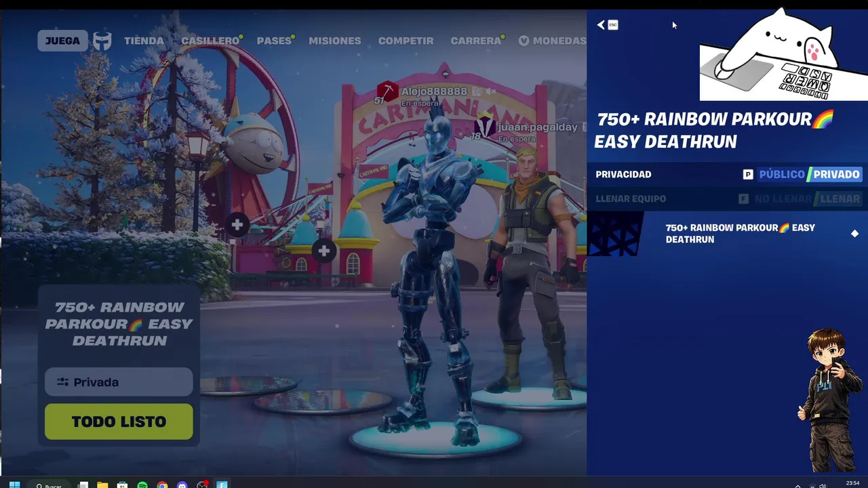Open Google Chrome from the taskbar
This screenshot has width=868, height=488.
click(x=162, y=485)
